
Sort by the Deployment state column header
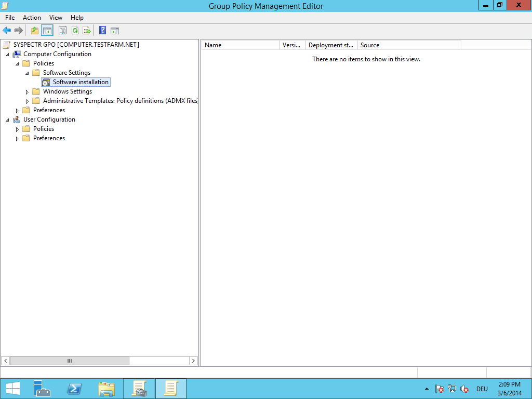[331, 45]
